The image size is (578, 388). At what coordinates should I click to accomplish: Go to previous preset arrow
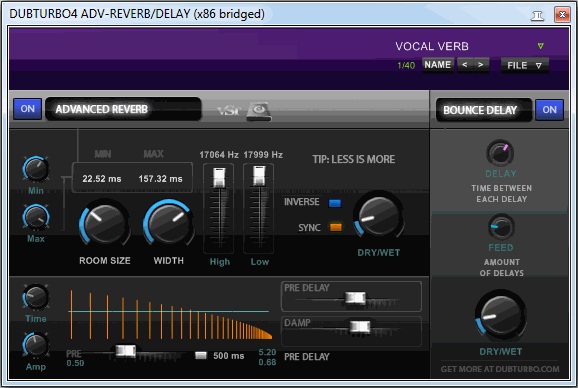pos(465,65)
